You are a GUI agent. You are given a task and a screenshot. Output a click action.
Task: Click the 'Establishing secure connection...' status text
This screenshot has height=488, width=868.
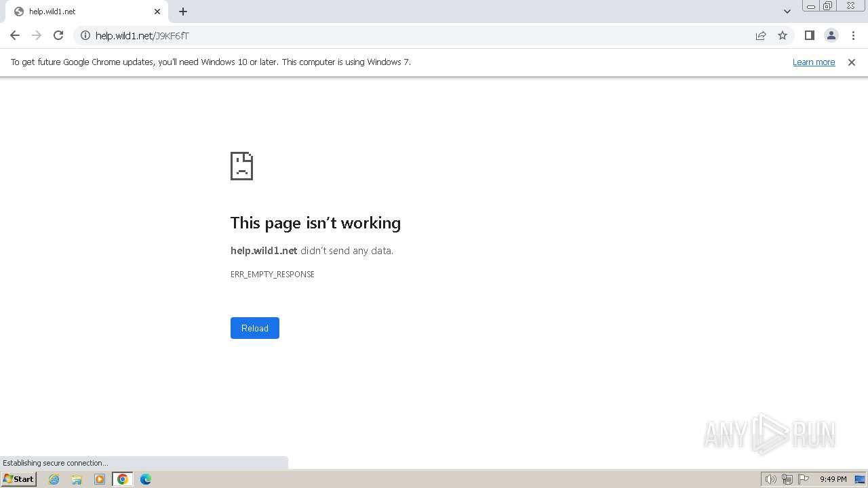pyautogui.click(x=55, y=463)
